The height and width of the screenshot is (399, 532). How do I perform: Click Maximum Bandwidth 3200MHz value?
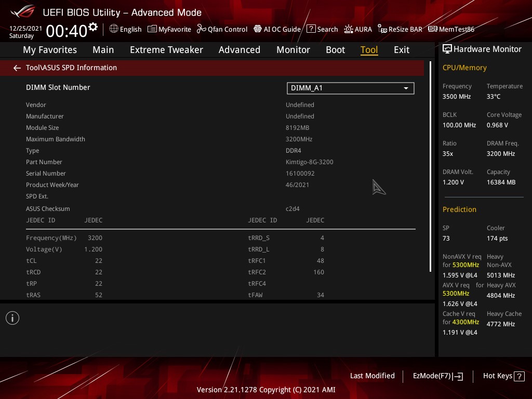[299, 139]
